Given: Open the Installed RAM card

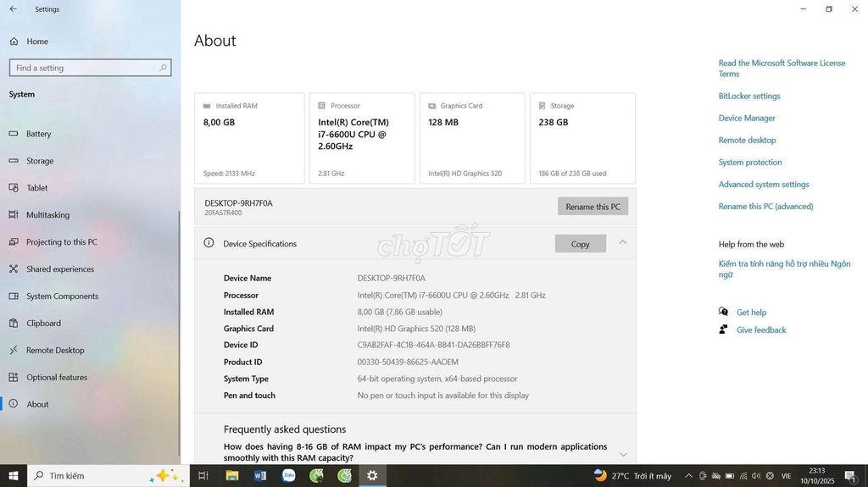Looking at the screenshot, I should 249,138.
